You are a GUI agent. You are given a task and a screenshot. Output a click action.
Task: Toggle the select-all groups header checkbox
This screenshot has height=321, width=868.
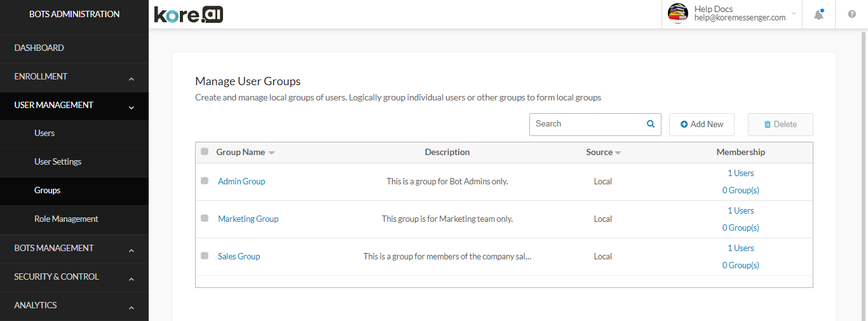[x=205, y=151]
